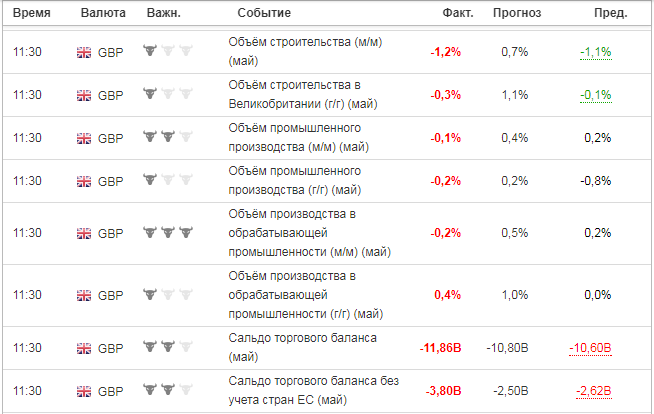This screenshot has width=654, height=414.
Task: Click the Валюта column header
Action: (103, 13)
